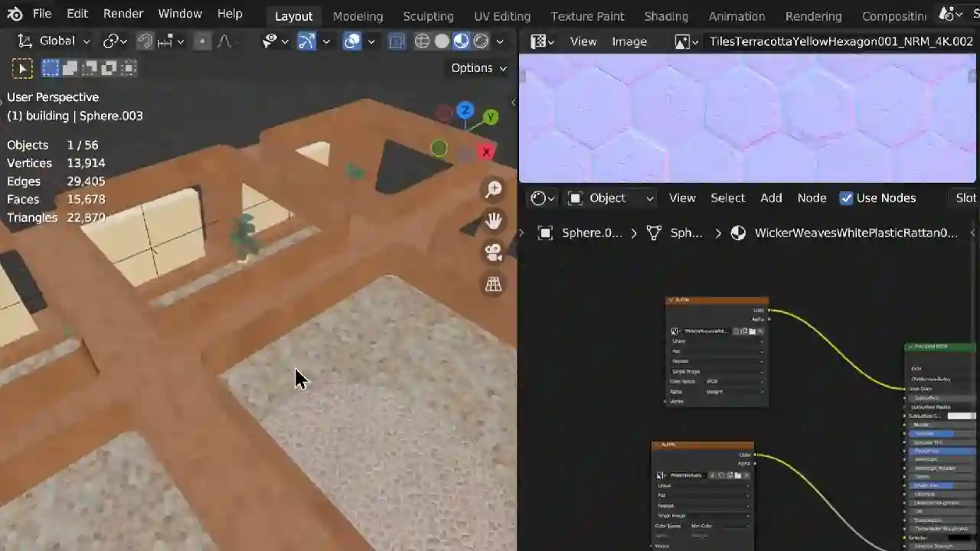Image resolution: width=980 pixels, height=551 pixels.
Task: Activate the Zoom magnifier gizmo
Action: click(494, 188)
